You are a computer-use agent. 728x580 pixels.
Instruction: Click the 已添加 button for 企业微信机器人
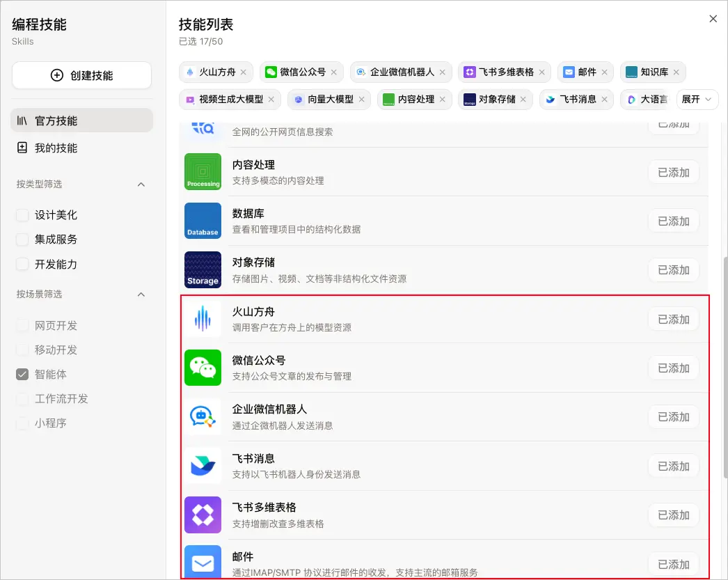pyautogui.click(x=674, y=417)
